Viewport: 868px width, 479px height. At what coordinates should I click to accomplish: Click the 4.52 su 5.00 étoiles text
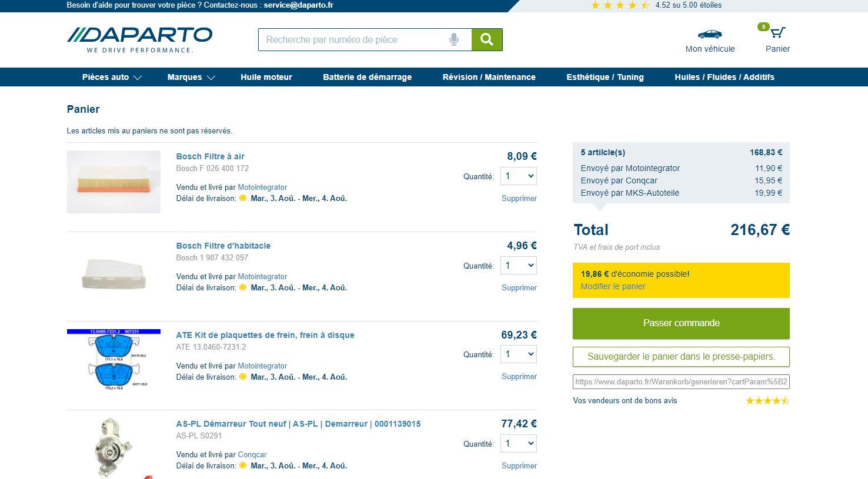(689, 5)
